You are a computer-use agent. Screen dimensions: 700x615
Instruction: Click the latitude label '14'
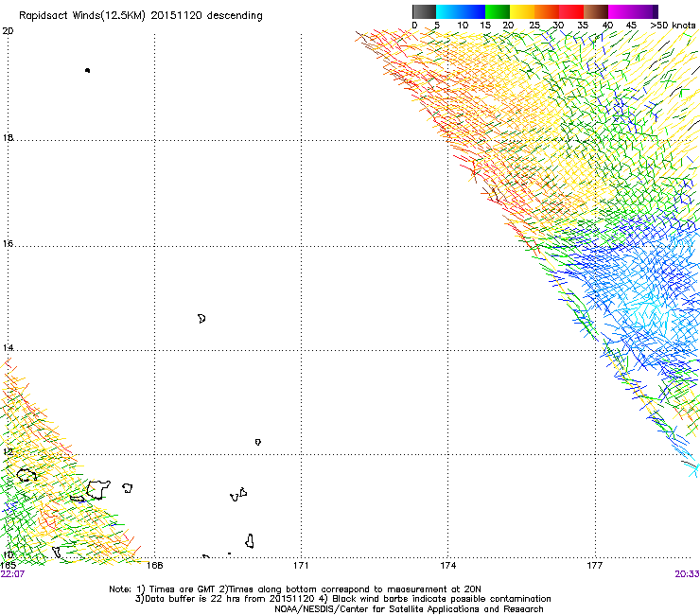[8, 347]
